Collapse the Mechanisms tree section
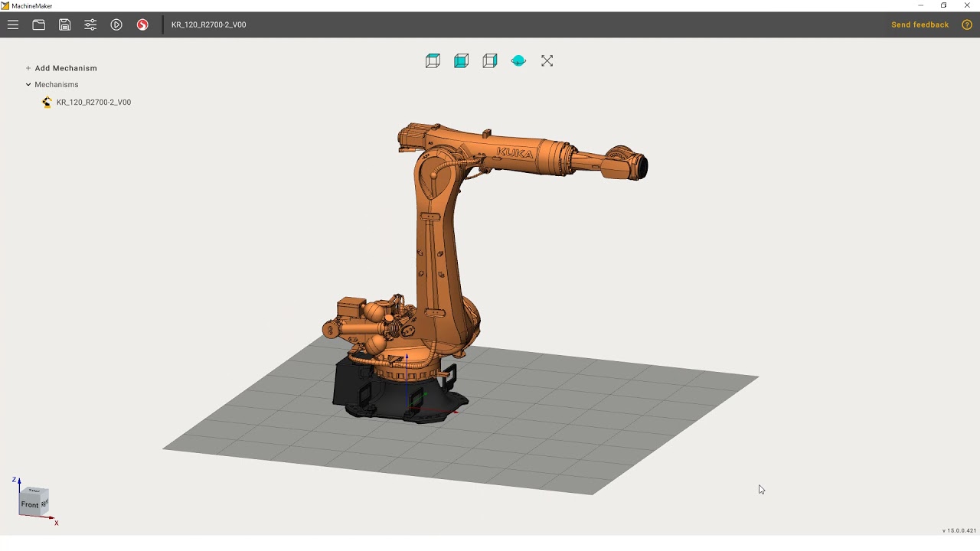Screen dimensions: 980x551 [x=28, y=84]
